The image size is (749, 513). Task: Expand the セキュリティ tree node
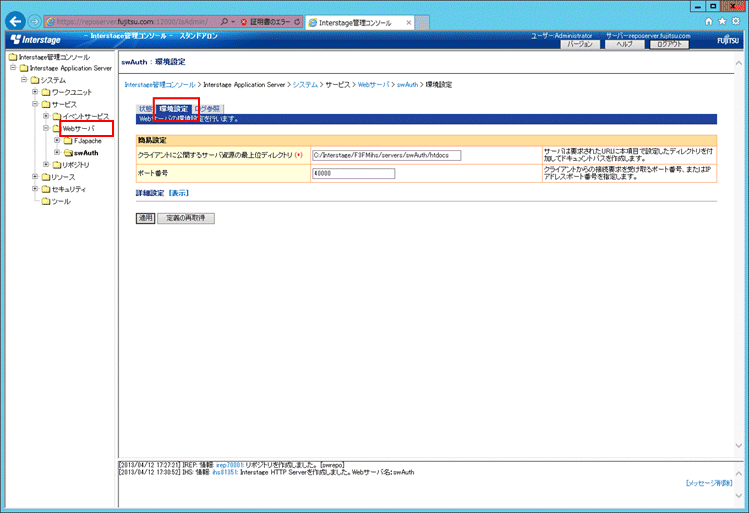(x=35, y=189)
